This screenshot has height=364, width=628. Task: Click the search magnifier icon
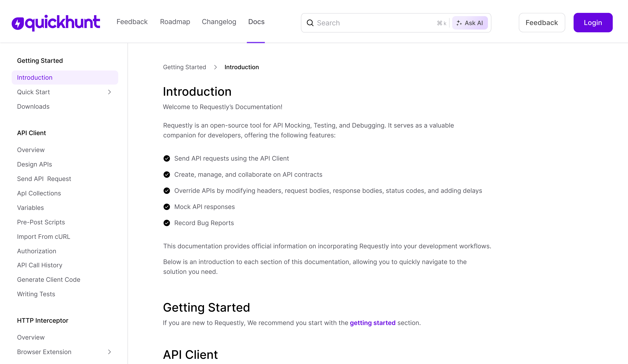coord(310,23)
